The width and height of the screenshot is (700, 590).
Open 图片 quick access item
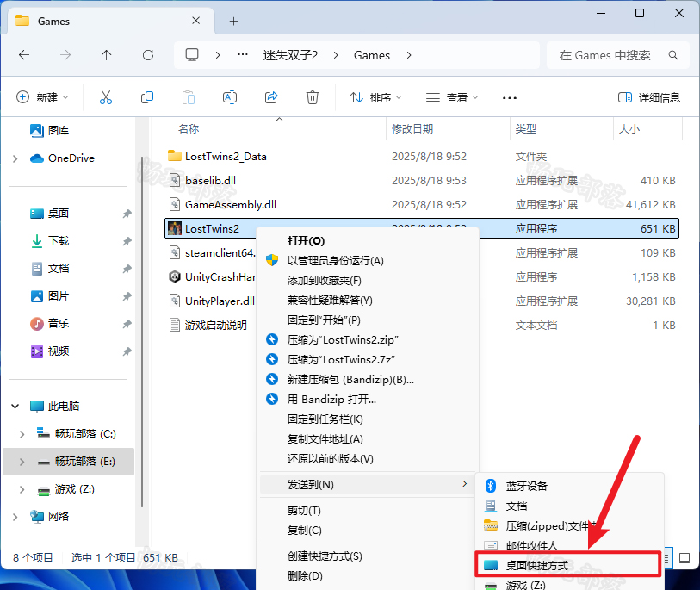click(50, 296)
